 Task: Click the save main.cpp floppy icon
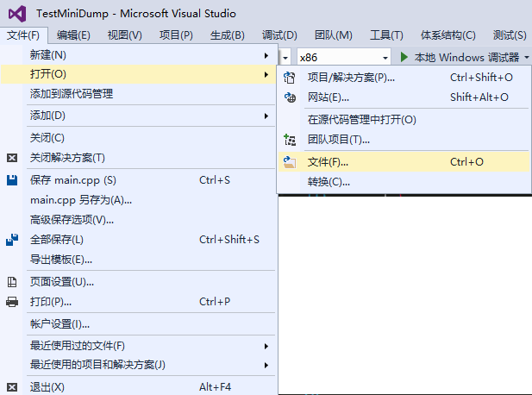click(x=12, y=180)
